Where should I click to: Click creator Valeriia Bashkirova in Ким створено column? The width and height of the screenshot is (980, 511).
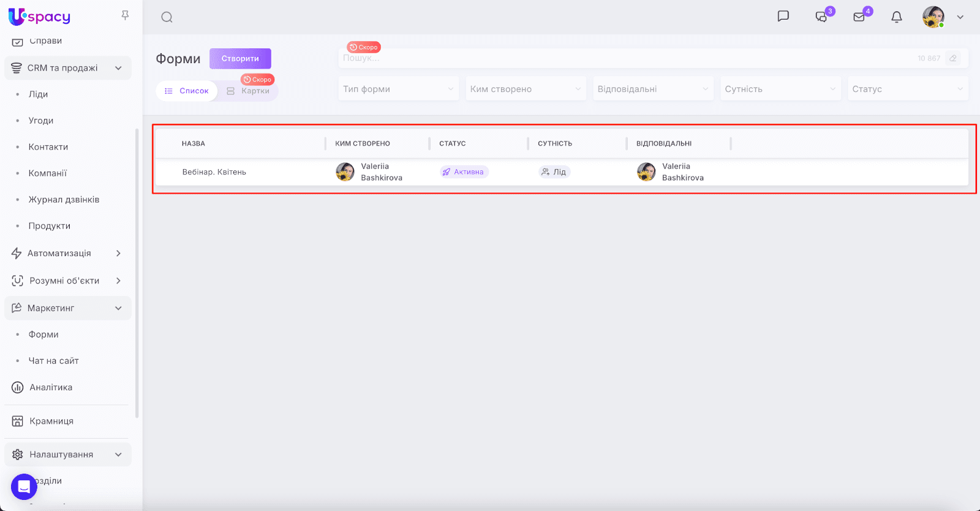[x=369, y=172]
